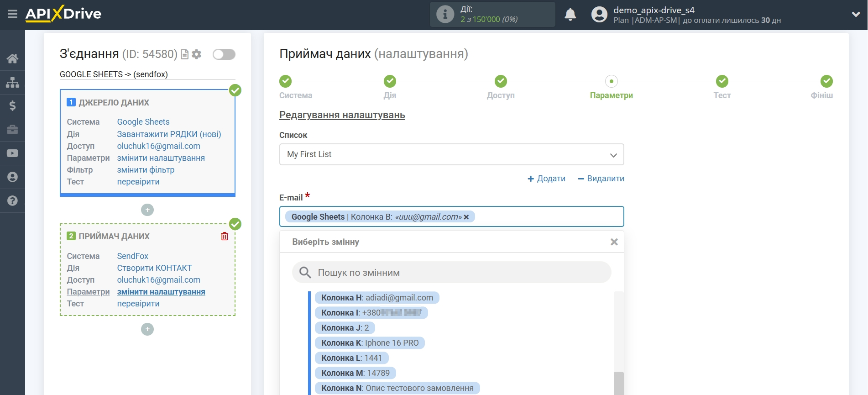The height and width of the screenshot is (395, 868).
Task: Select variable Колонка M: 14789
Action: pos(356,373)
